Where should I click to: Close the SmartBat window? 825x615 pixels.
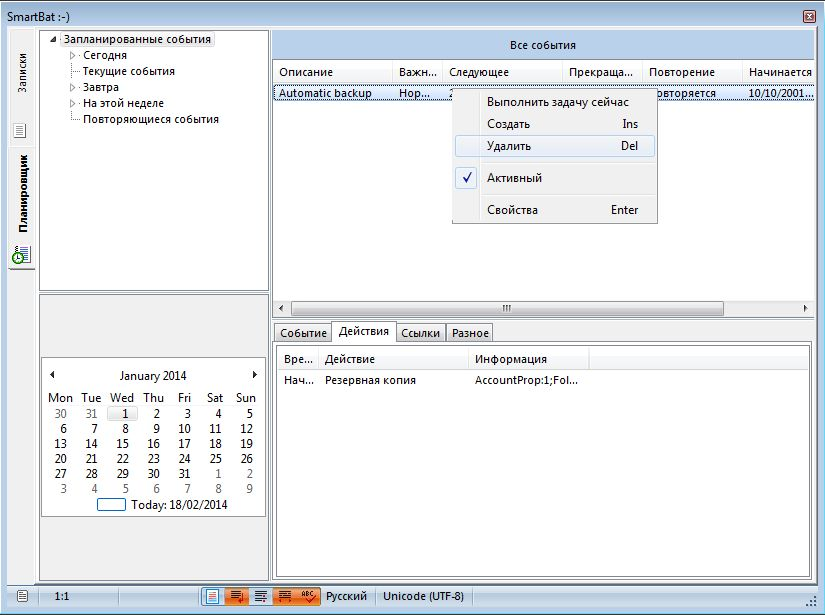[x=809, y=17]
